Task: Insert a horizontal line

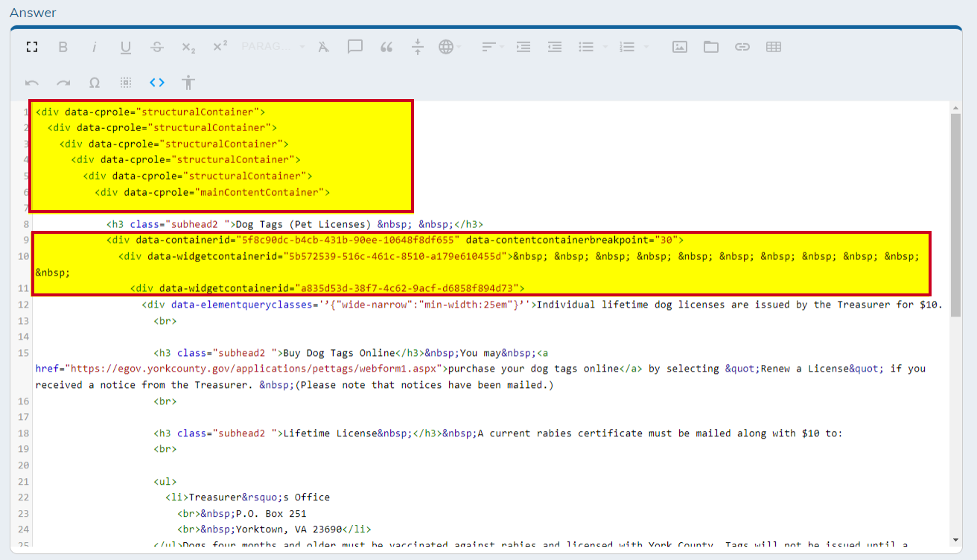Action: coord(418,47)
